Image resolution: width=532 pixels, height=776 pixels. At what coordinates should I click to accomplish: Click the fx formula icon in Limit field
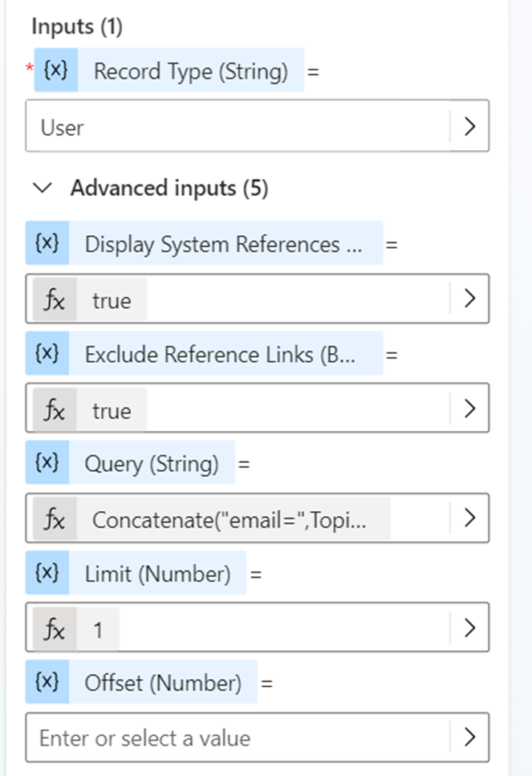point(55,629)
